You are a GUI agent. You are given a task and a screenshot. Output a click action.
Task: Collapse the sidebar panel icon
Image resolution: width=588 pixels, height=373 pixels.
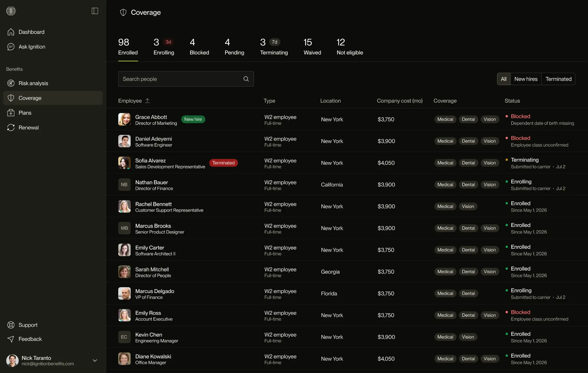pyautogui.click(x=95, y=11)
